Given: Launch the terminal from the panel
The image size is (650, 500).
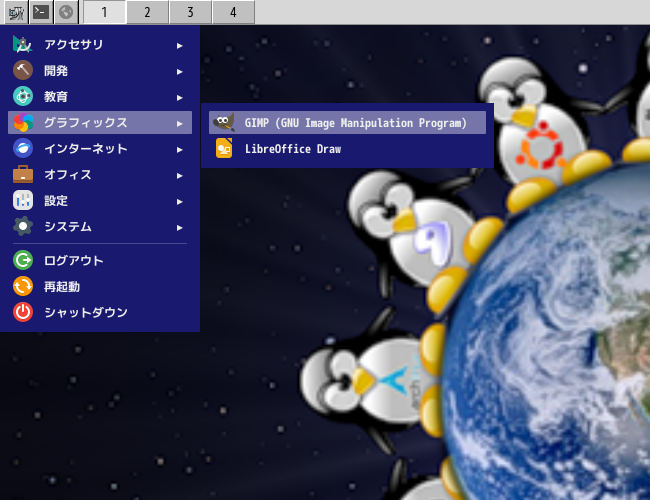Looking at the screenshot, I should click(x=41, y=12).
